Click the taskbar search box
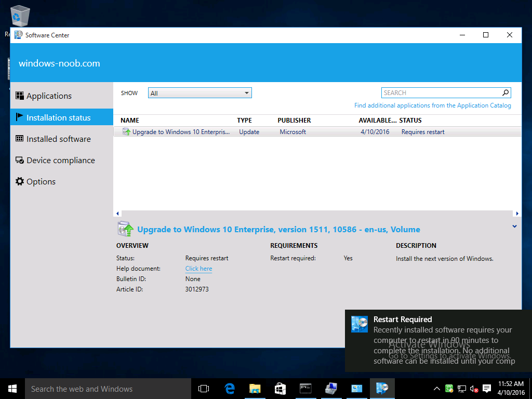The width and height of the screenshot is (532, 399). tap(108, 389)
